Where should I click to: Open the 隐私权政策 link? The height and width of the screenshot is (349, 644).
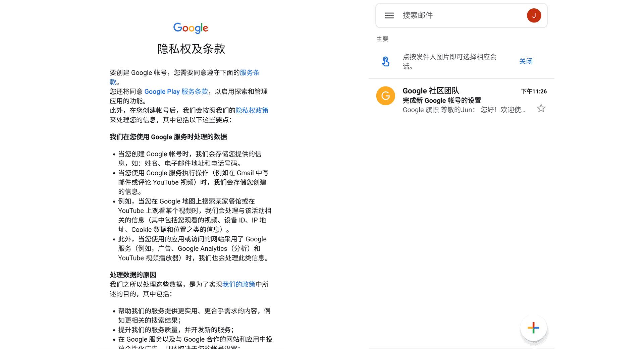(x=252, y=110)
